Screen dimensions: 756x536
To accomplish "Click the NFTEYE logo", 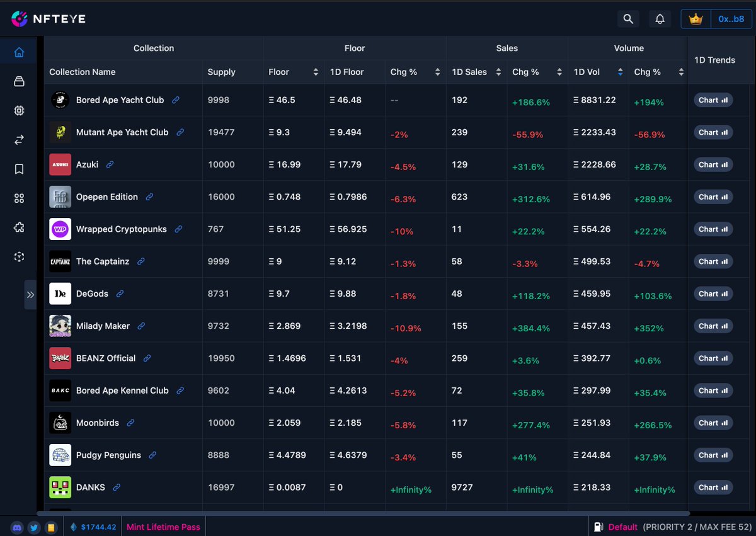I will click(49, 19).
